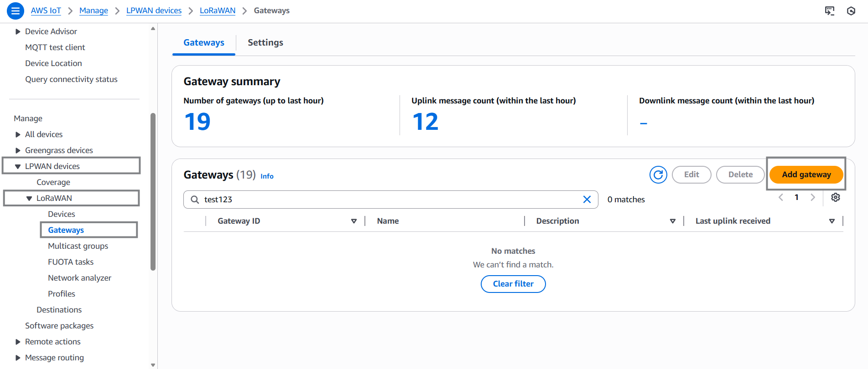
Task: Open Profiles page
Action: [62, 294]
